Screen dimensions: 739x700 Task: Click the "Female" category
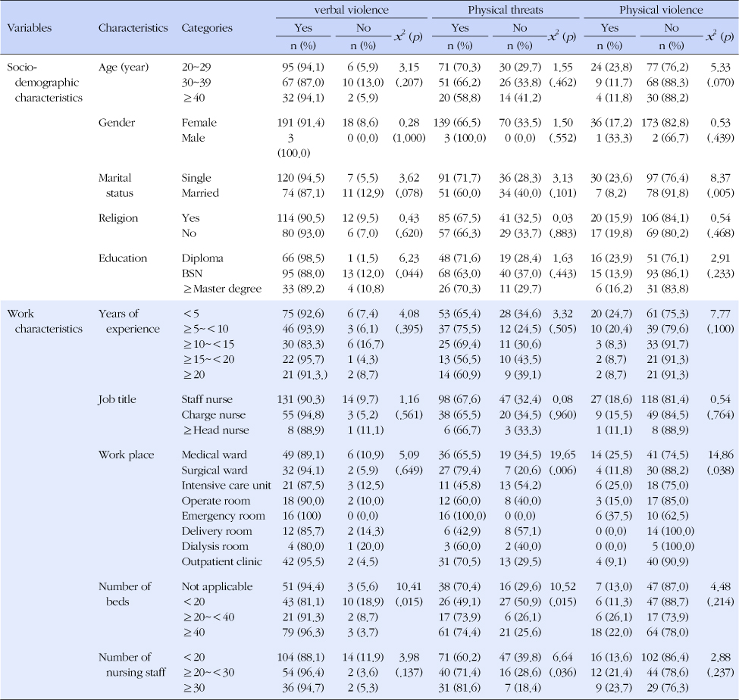point(199,123)
